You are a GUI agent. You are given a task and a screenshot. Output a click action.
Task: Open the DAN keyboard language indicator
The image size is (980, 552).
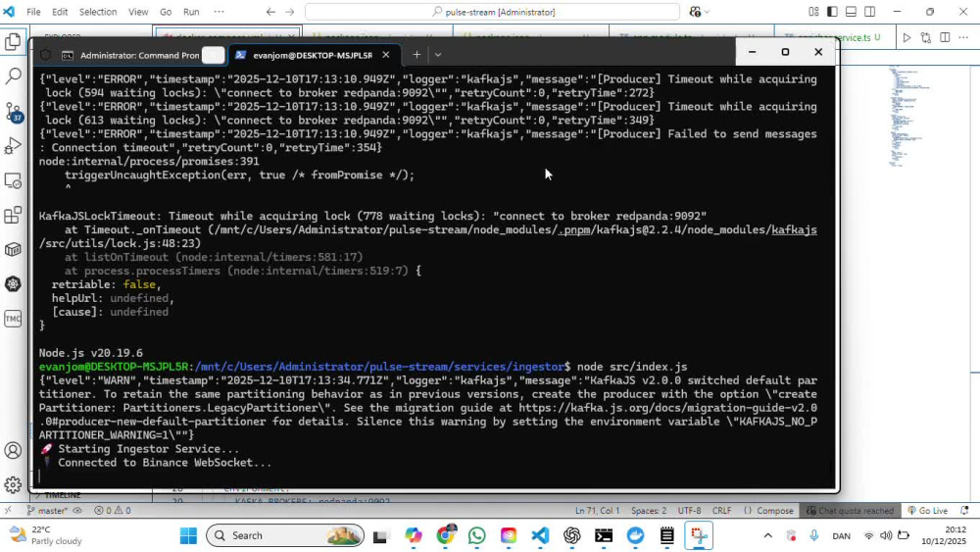point(841,535)
